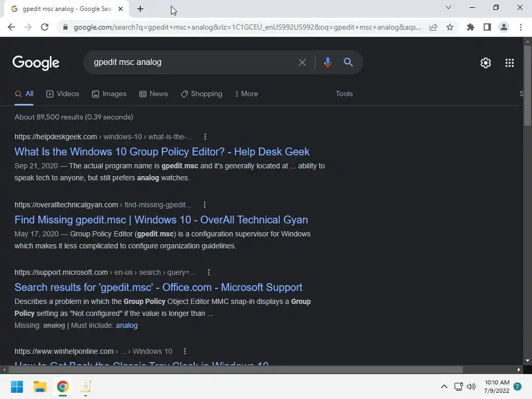This screenshot has height=399, width=532.
Task: Switch to the Videos tab
Action: tap(62, 94)
